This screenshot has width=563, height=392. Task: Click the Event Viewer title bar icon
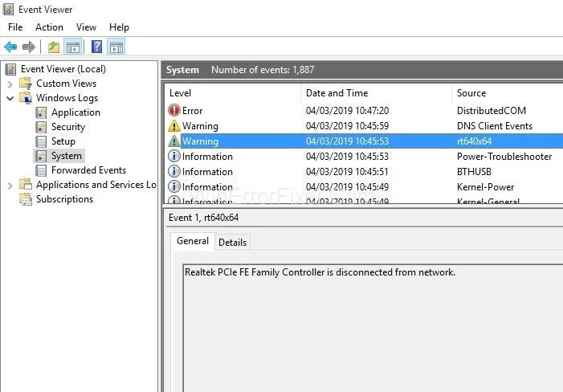[x=8, y=10]
